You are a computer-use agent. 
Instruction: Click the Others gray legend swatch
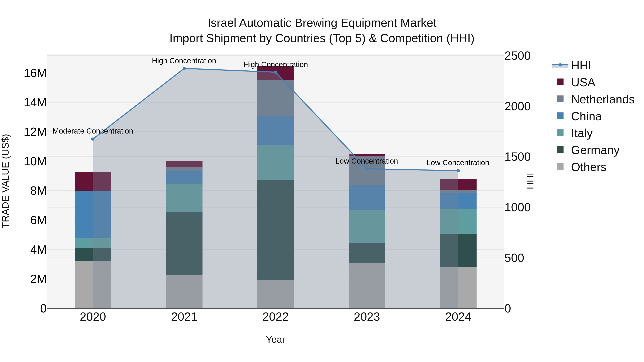pyautogui.click(x=560, y=166)
